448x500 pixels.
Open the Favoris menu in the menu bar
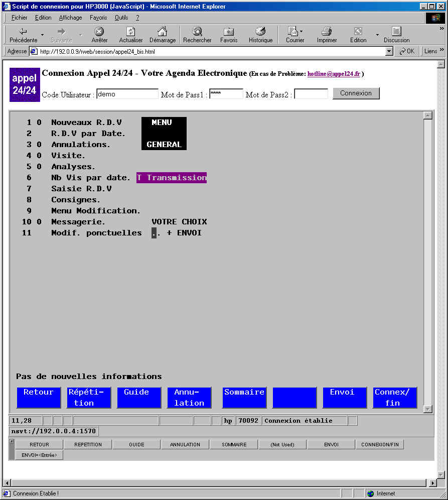(98, 18)
